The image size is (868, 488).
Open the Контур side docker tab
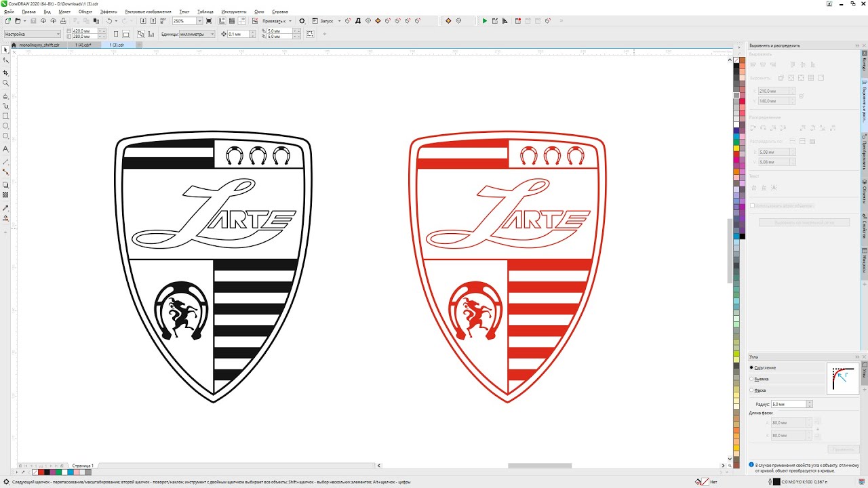(x=865, y=64)
